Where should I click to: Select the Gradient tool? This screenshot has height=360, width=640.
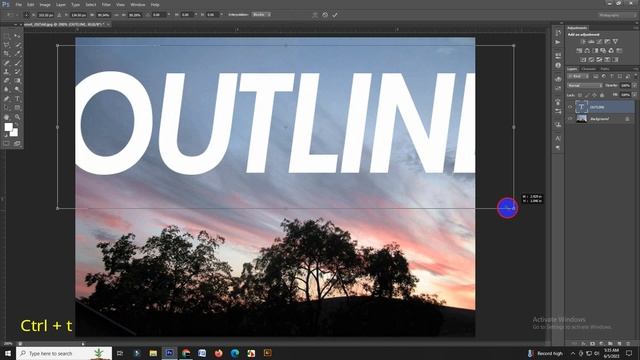18,81
